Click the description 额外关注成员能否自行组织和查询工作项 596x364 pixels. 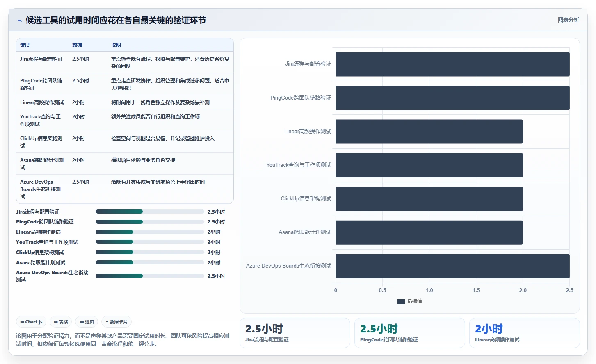[x=155, y=117]
